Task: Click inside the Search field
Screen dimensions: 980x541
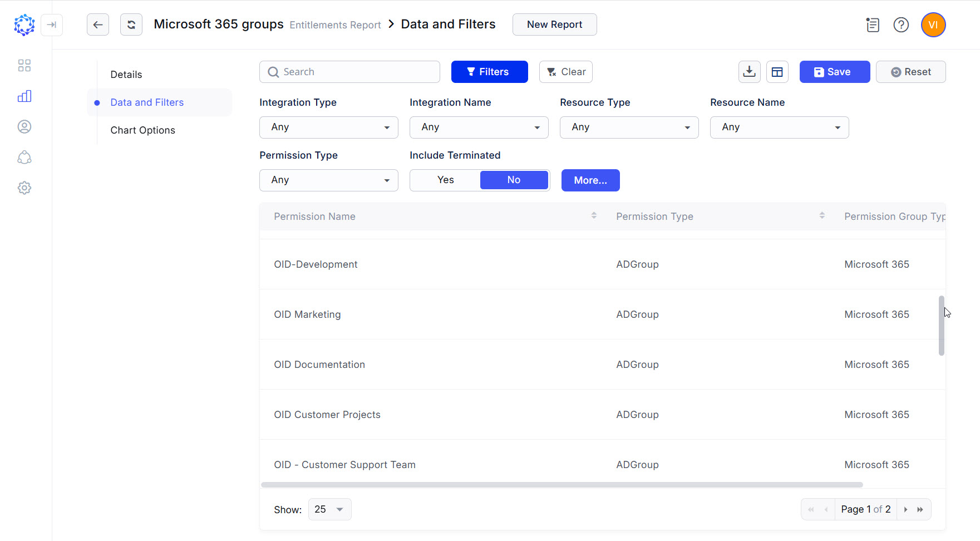Action: [349, 71]
